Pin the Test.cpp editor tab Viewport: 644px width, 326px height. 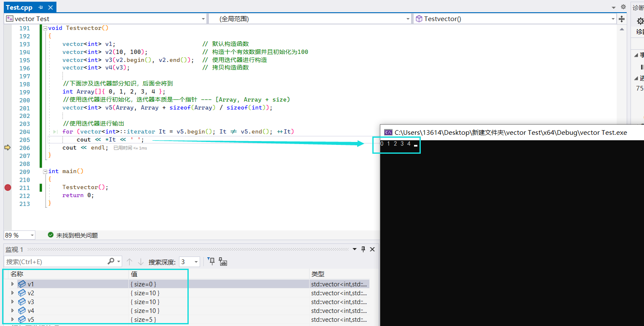coord(41,8)
